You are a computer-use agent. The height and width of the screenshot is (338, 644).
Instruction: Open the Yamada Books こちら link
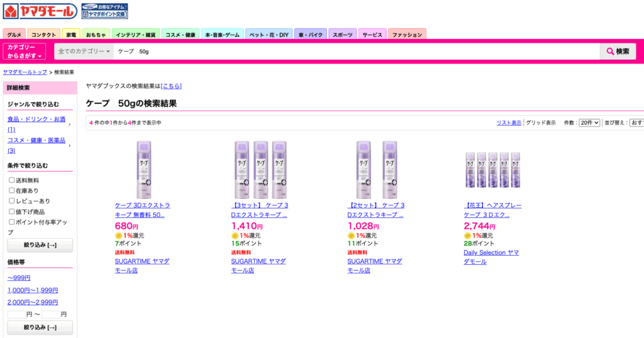coord(171,86)
